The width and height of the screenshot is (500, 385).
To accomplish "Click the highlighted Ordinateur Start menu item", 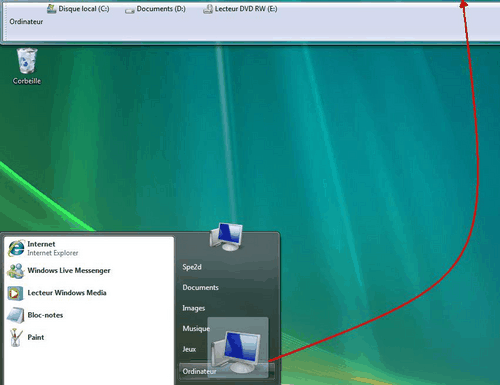I will 227,371.
